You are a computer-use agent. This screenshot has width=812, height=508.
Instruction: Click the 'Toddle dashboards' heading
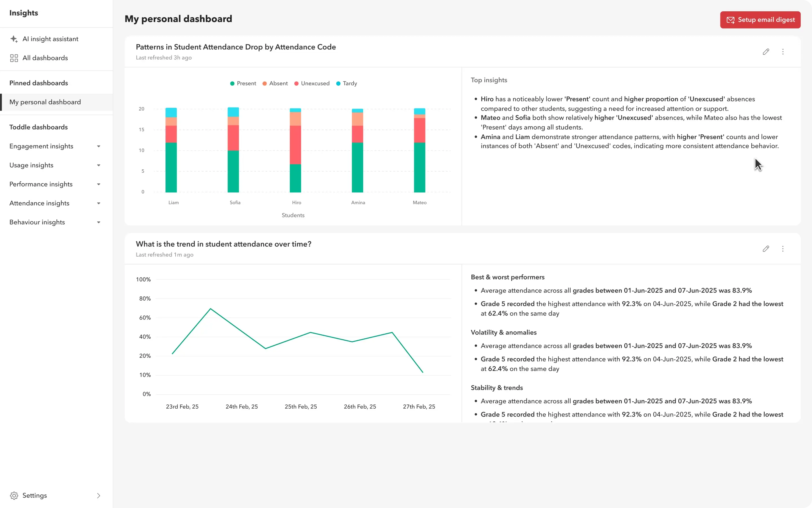pos(39,127)
